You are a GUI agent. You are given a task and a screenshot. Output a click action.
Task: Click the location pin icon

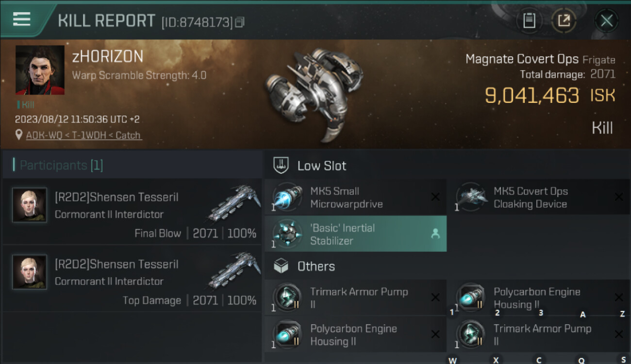(x=19, y=135)
